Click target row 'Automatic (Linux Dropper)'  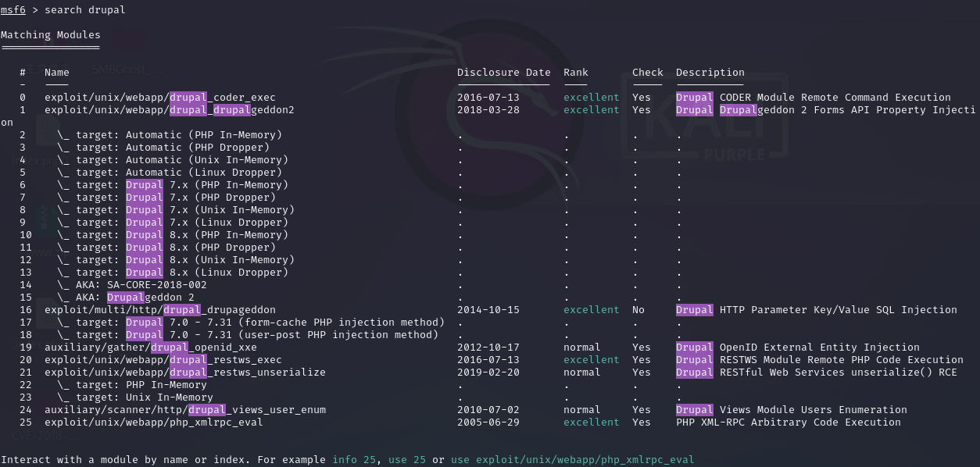[170, 173]
